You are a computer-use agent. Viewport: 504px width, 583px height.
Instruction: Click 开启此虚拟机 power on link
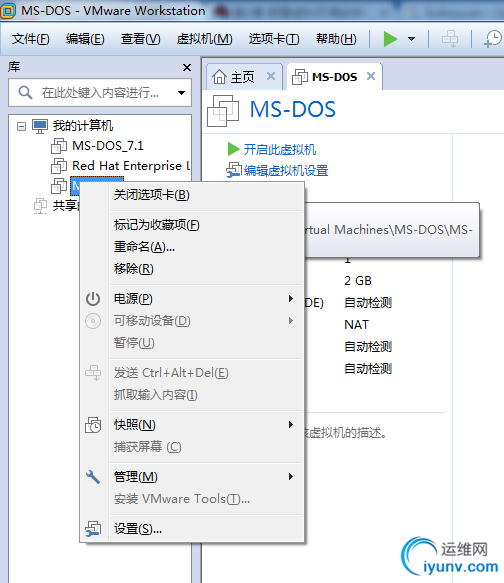pos(280,149)
